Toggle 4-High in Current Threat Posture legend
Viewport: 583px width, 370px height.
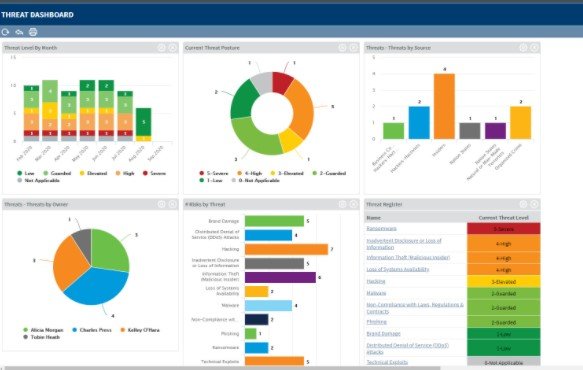tap(249, 173)
